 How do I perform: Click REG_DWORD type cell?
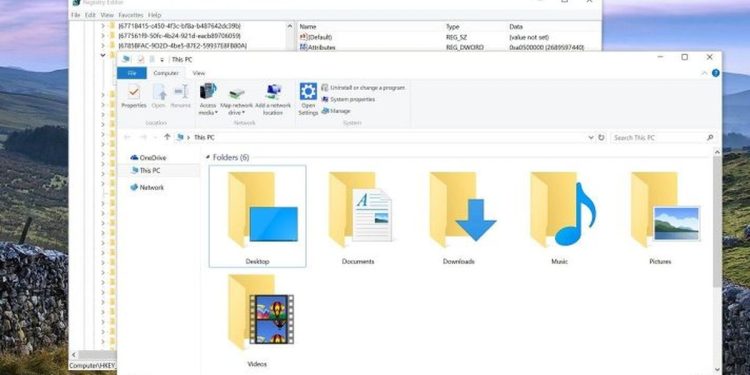click(x=464, y=47)
